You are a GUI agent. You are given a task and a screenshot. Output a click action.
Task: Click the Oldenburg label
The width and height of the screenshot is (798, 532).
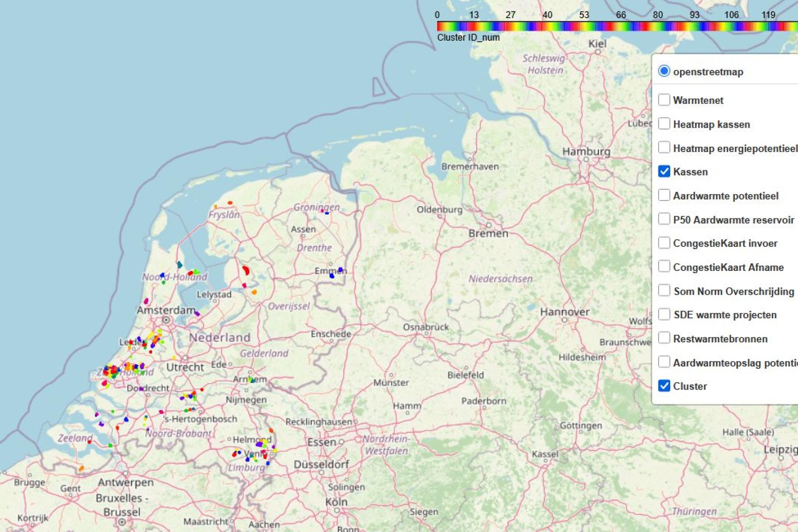[x=439, y=209]
